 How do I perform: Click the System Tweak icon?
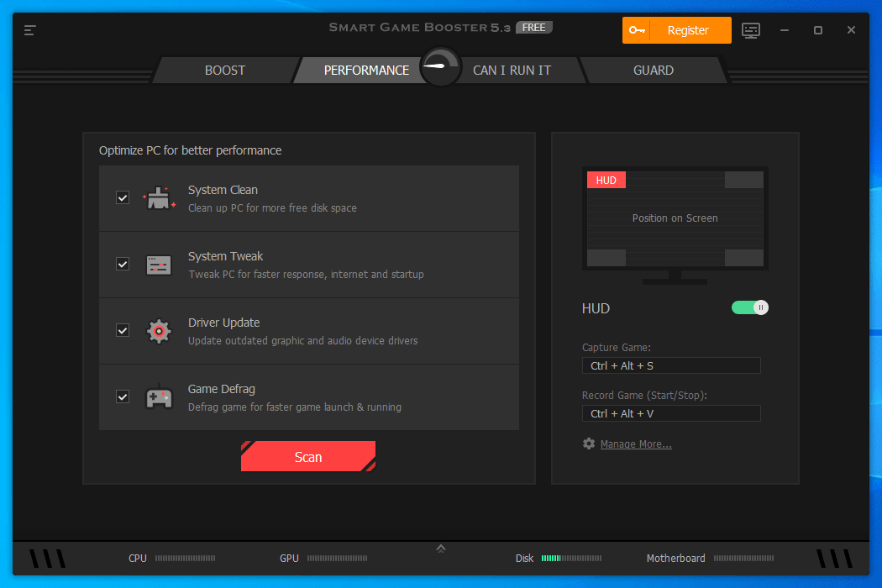pyautogui.click(x=159, y=265)
